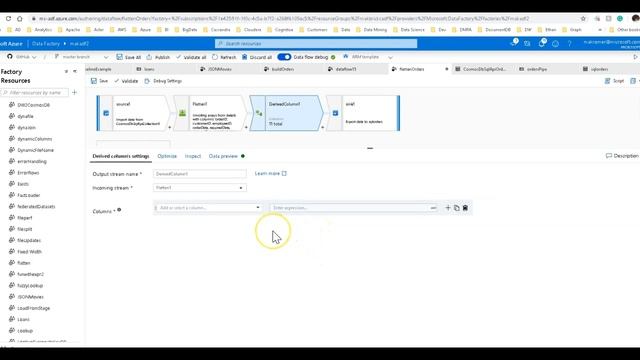The height and width of the screenshot is (360, 640).
Task: Click the DerivedColumn1 node icon
Action: pyautogui.click(x=259, y=113)
